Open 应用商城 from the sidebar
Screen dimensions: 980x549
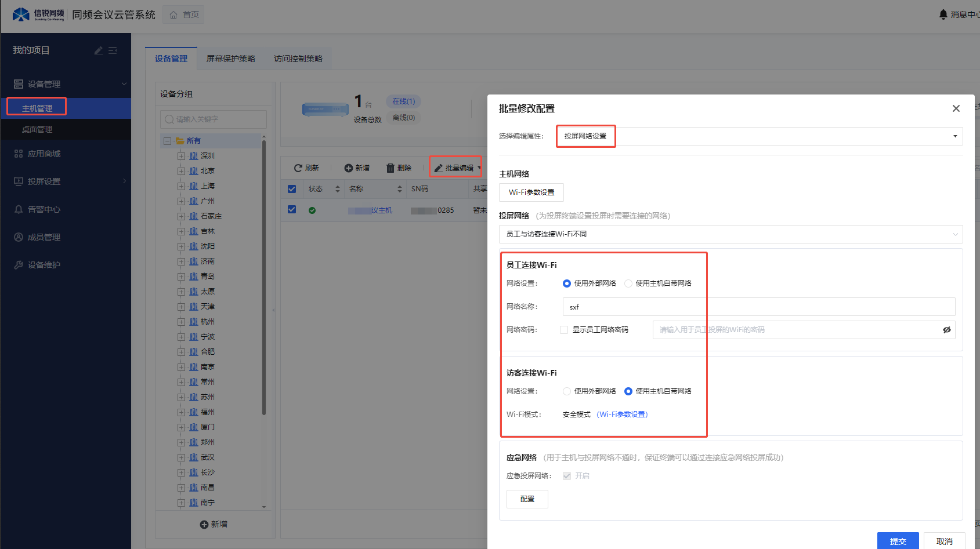[44, 154]
